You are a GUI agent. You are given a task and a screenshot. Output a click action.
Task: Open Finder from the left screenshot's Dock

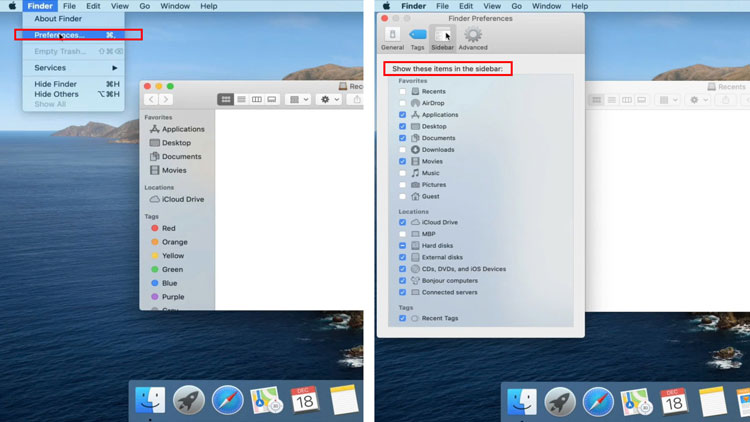pyautogui.click(x=150, y=400)
